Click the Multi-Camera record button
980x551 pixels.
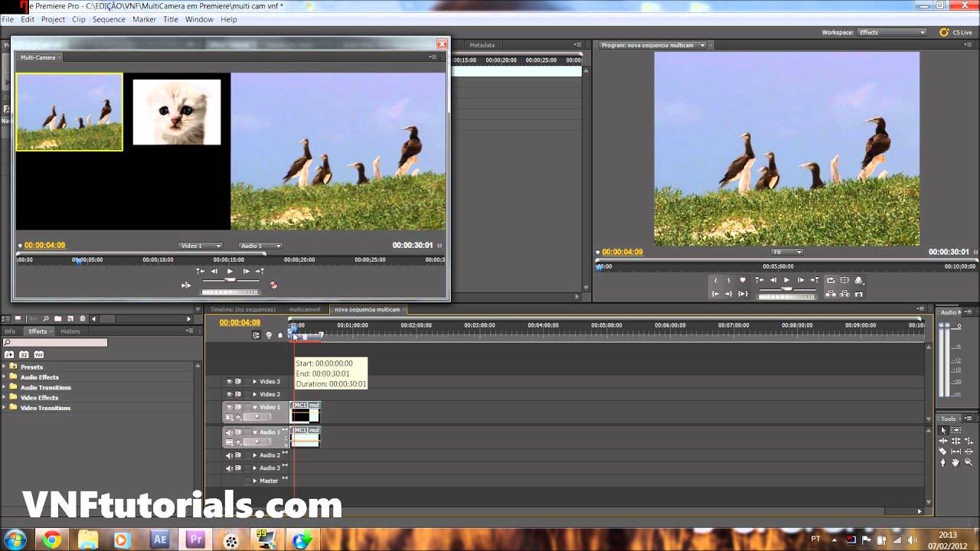[x=273, y=285]
